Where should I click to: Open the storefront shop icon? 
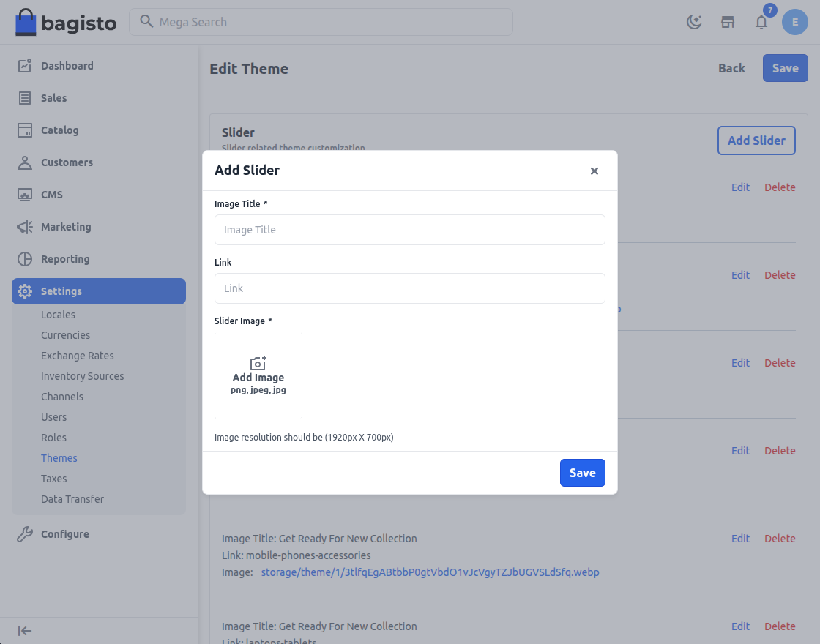coord(728,22)
